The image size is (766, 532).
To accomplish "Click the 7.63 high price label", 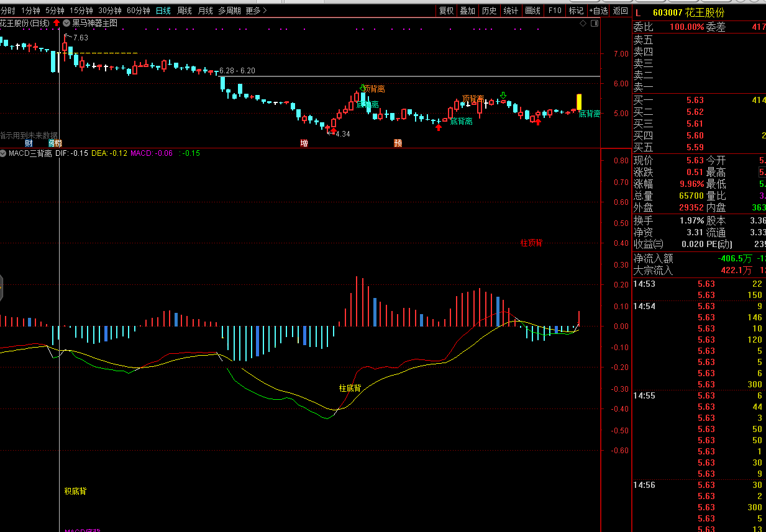I will (x=80, y=38).
